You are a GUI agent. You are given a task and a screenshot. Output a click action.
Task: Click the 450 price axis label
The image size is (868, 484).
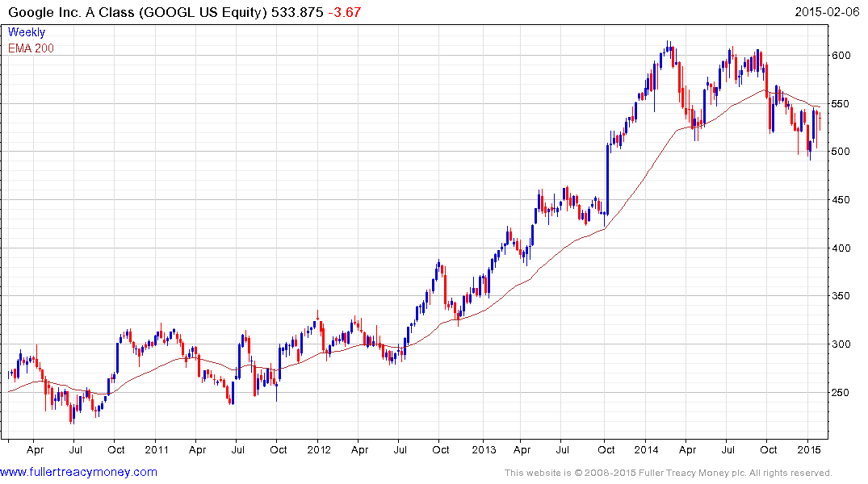841,200
